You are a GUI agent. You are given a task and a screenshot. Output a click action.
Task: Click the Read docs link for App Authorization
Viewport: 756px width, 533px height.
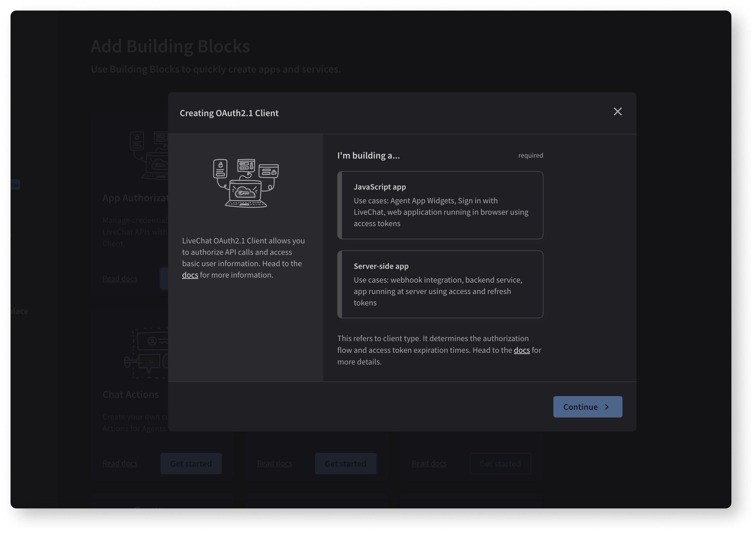point(120,278)
